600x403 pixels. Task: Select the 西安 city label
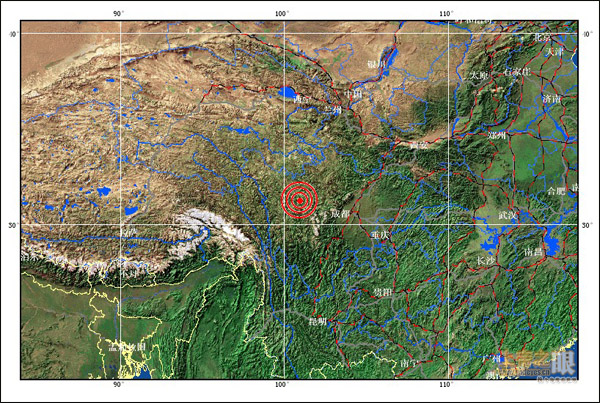(x=418, y=145)
